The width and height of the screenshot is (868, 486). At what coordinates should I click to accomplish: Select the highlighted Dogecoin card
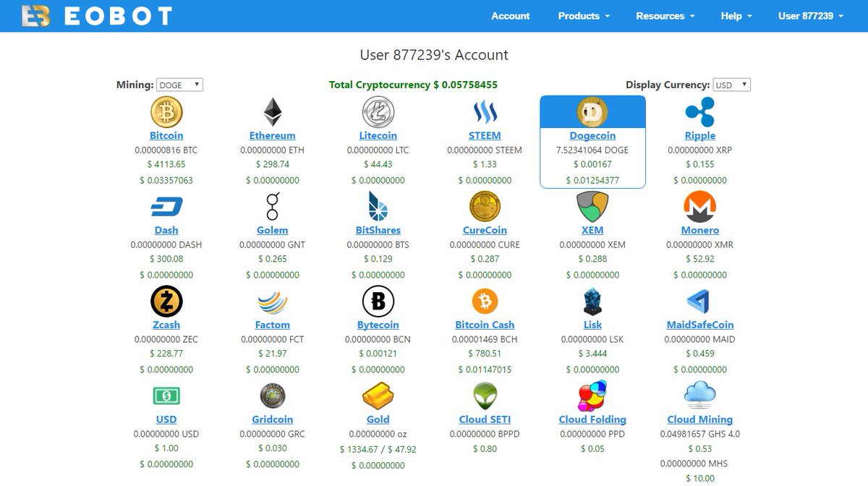click(592, 141)
